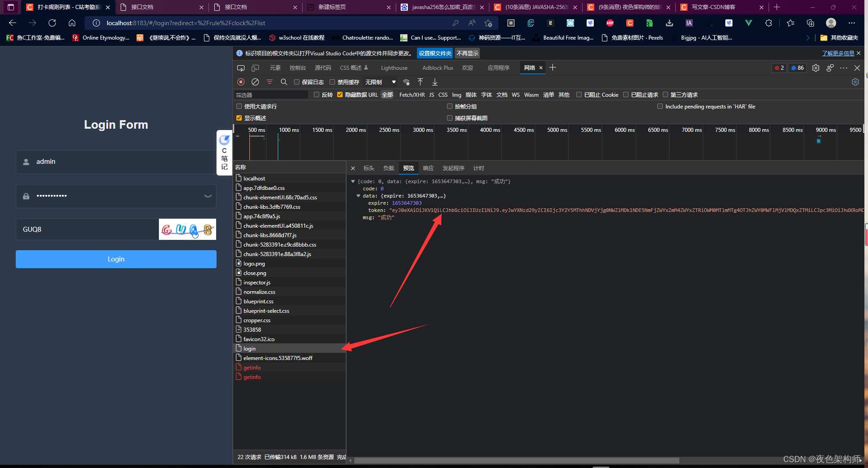Switch to the 响应 tab
The height and width of the screenshot is (468, 868).
tap(428, 168)
